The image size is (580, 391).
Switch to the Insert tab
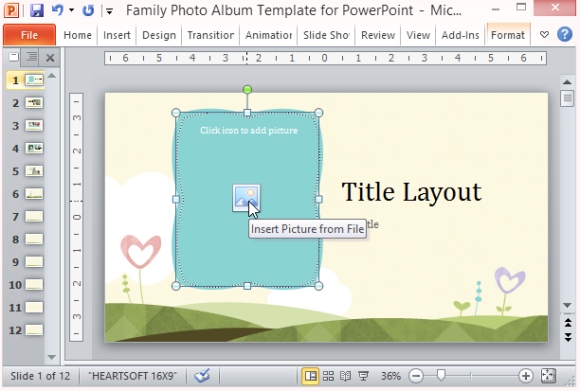(x=117, y=35)
